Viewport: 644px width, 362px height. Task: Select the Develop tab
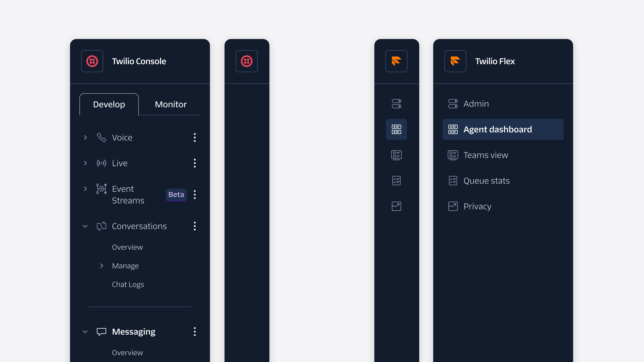pyautogui.click(x=109, y=104)
